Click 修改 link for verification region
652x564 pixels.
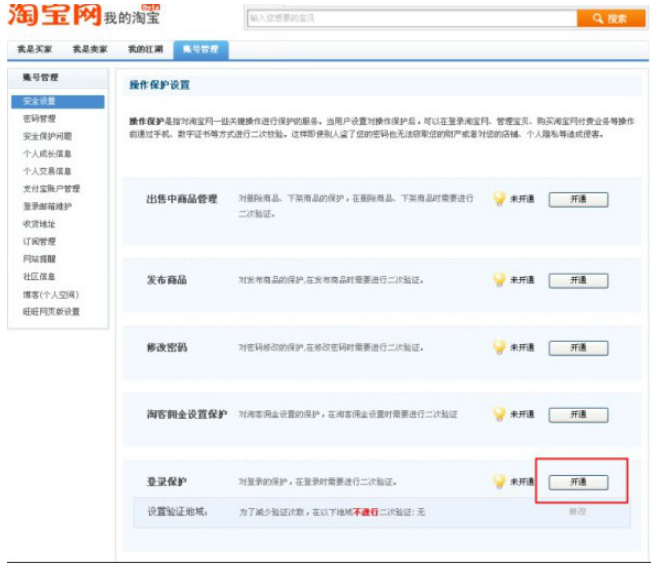point(578,511)
